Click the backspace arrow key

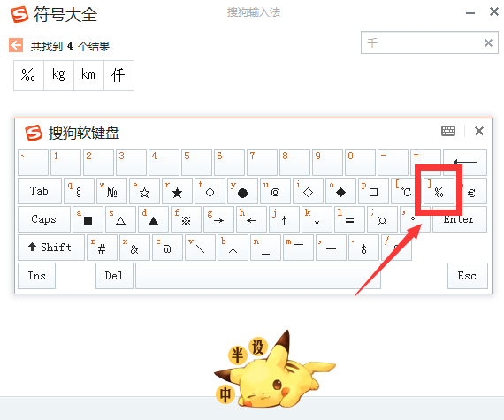(465, 163)
